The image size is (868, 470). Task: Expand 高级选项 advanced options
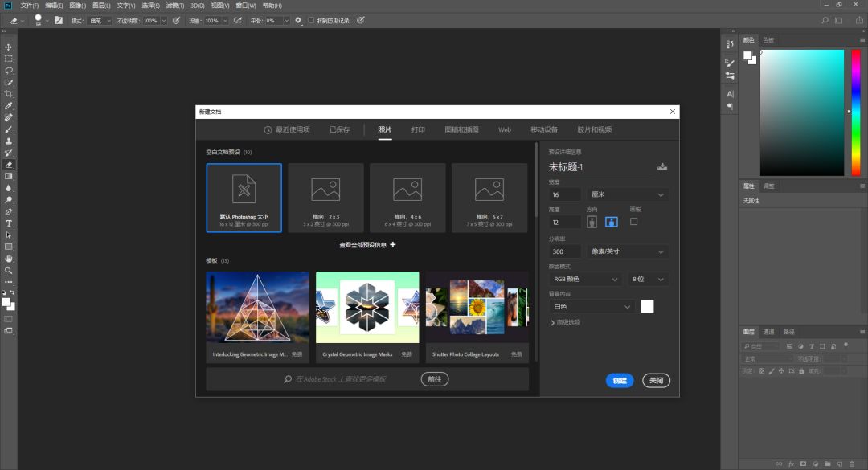point(566,322)
